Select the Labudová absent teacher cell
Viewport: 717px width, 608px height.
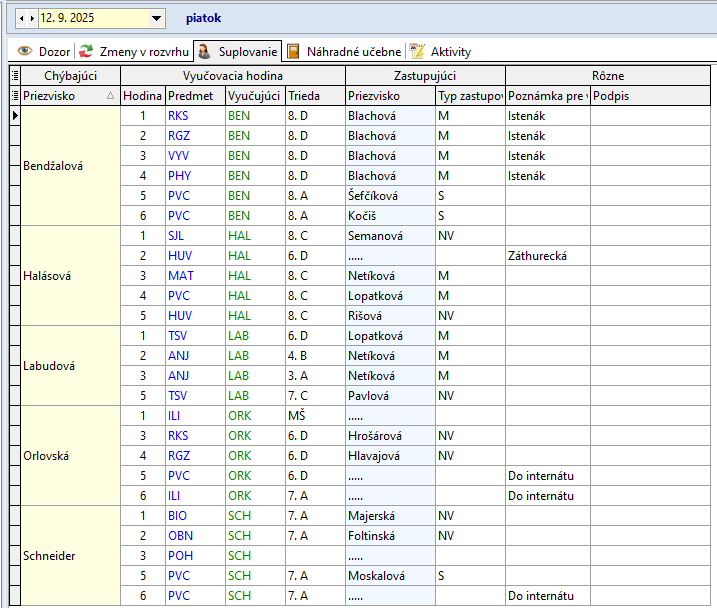[x=70, y=366]
